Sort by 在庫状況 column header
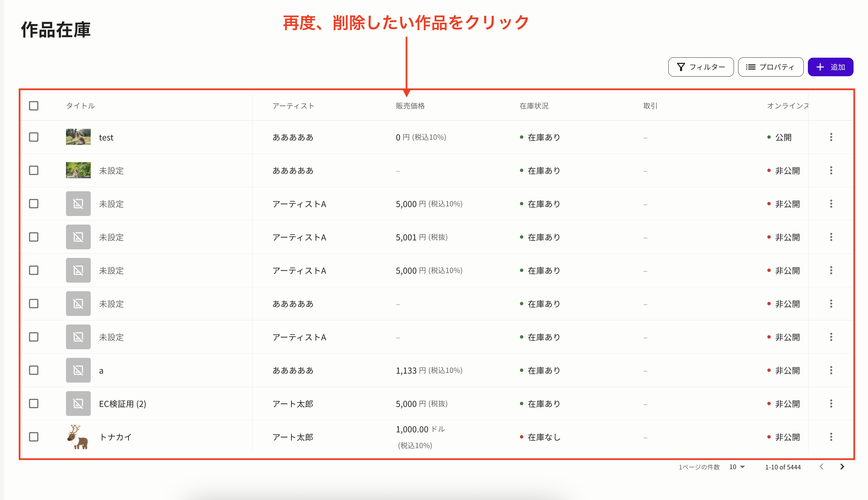The image size is (868, 500). (x=534, y=106)
